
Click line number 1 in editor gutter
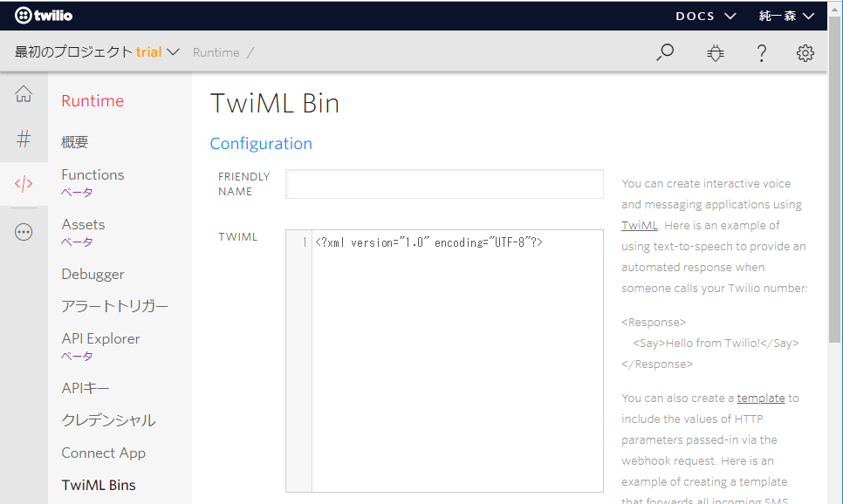(x=305, y=243)
